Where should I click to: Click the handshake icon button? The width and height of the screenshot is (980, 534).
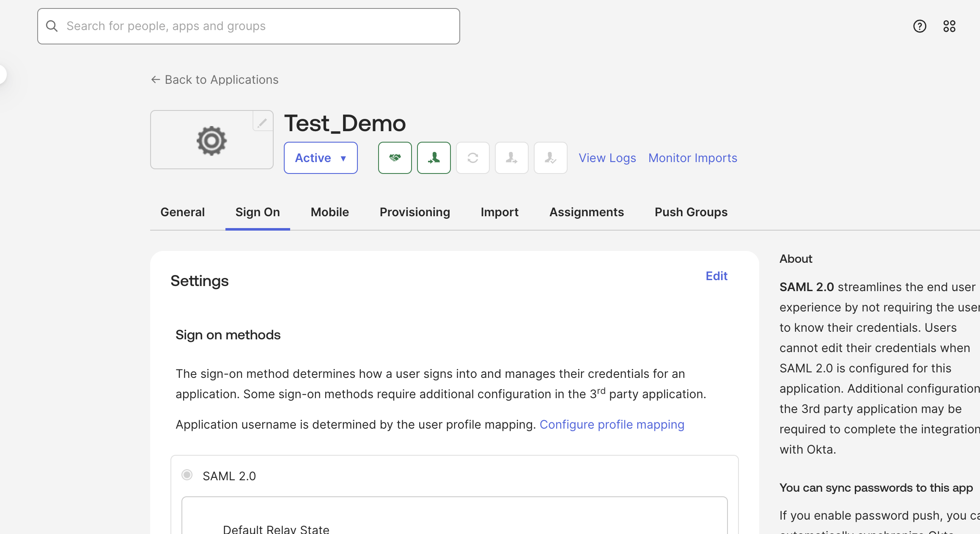pos(395,158)
